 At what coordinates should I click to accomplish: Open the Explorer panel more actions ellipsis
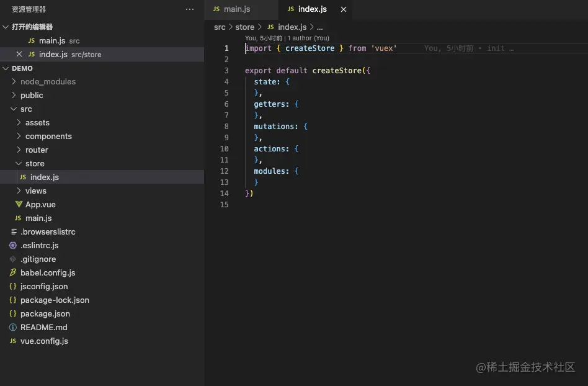pos(190,9)
